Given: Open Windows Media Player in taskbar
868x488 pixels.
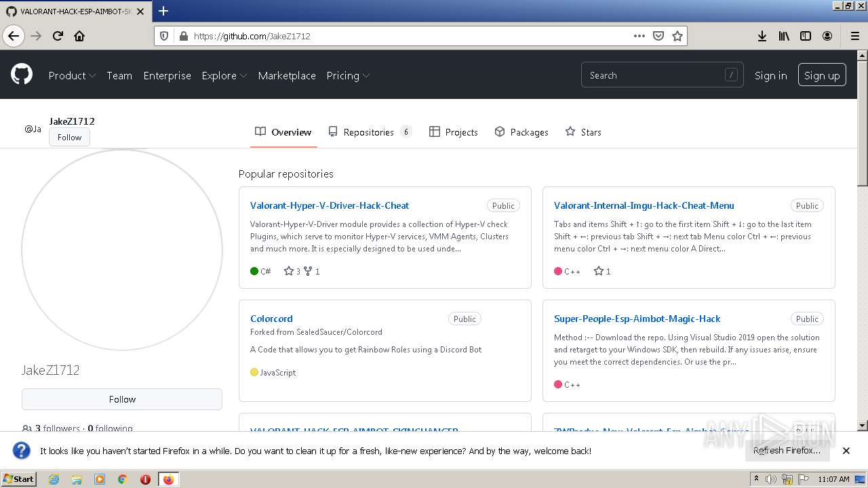Looking at the screenshot, I should coord(100,479).
